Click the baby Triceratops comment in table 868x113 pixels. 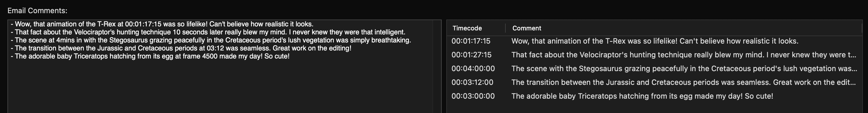(x=642, y=96)
